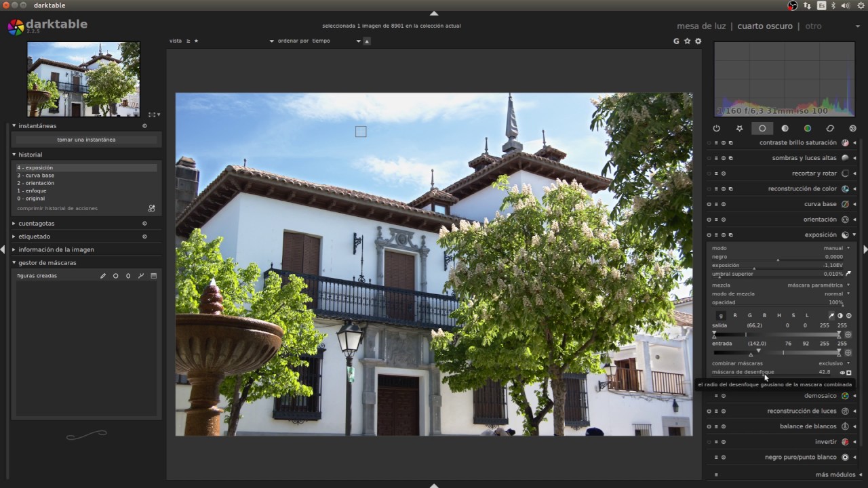
Task: Open the modo dropdown showing manual
Action: (x=781, y=248)
